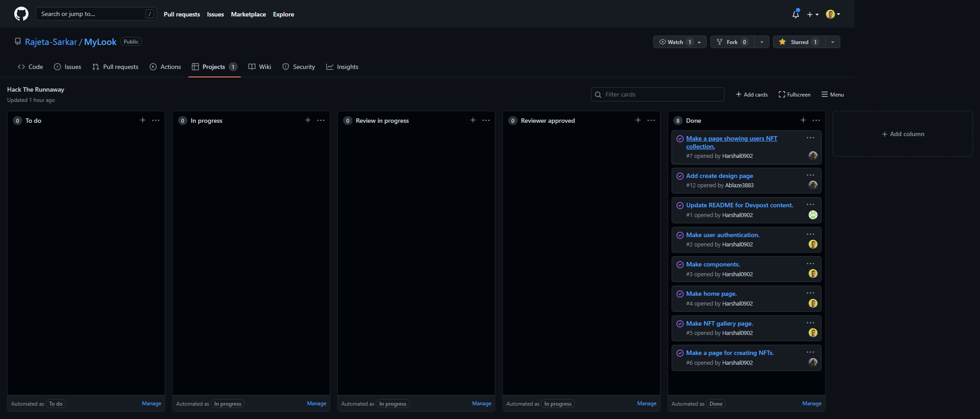Image resolution: width=980 pixels, height=419 pixels.
Task: Click Add column
Action: coord(903,134)
